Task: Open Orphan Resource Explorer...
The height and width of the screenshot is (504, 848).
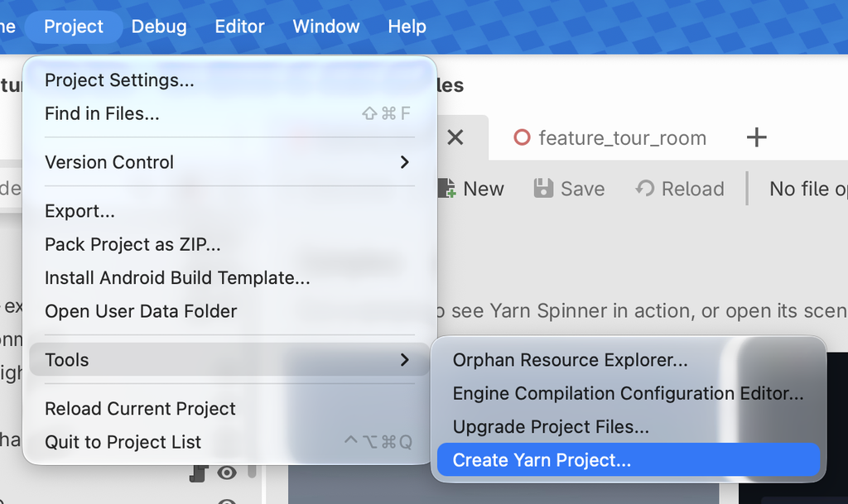Action: [629, 360]
